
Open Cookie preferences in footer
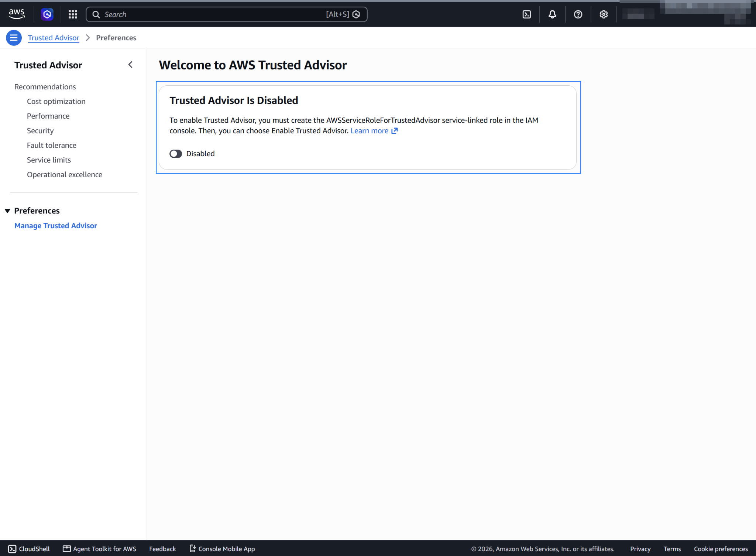coord(721,549)
